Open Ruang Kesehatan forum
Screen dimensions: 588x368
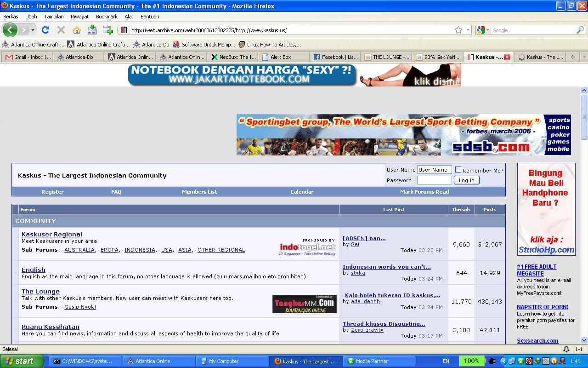pyautogui.click(x=51, y=327)
